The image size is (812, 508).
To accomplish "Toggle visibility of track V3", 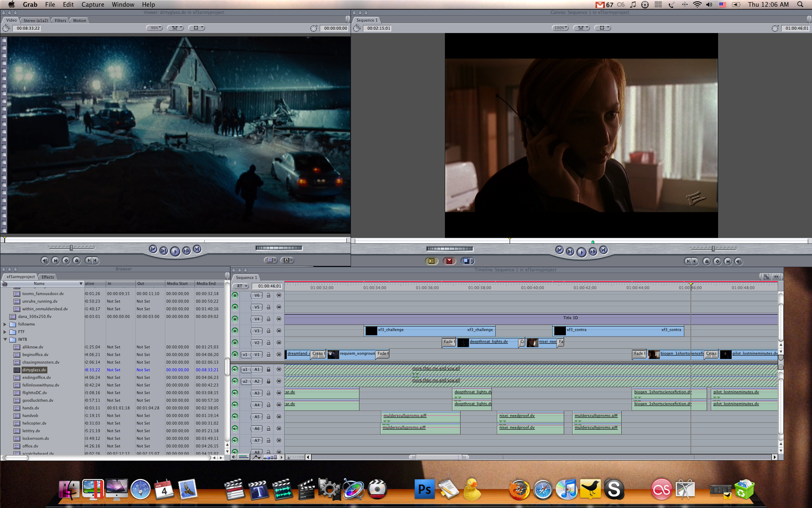I will [x=235, y=331].
